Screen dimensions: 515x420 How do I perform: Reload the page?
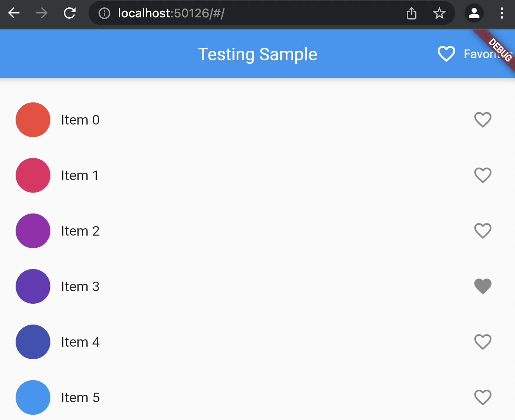tap(69, 13)
